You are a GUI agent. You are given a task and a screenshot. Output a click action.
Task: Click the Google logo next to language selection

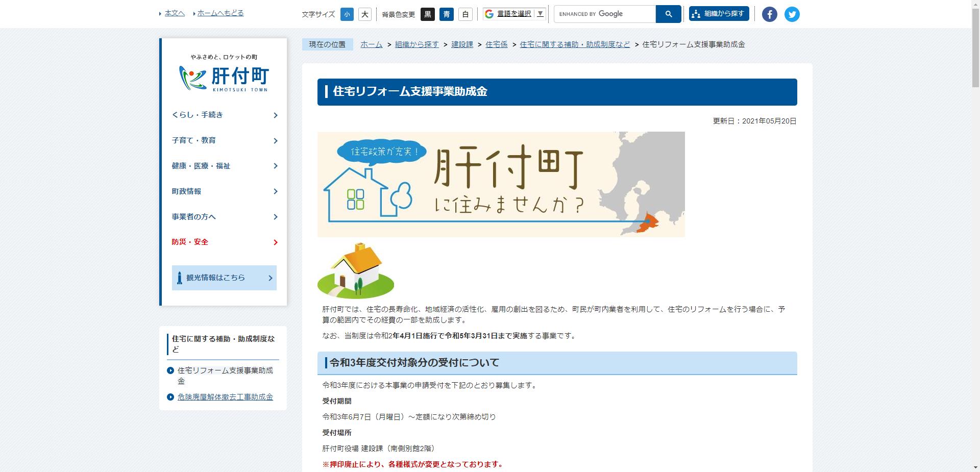pyautogui.click(x=488, y=13)
